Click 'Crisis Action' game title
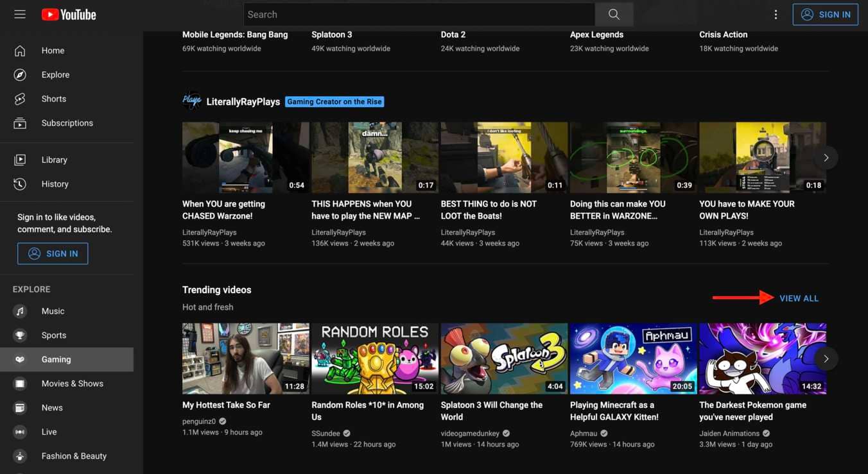Image resolution: width=868 pixels, height=474 pixels. pos(724,35)
